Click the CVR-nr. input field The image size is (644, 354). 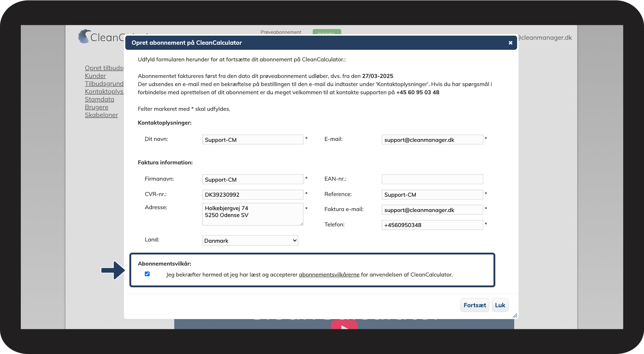click(253, 195)
